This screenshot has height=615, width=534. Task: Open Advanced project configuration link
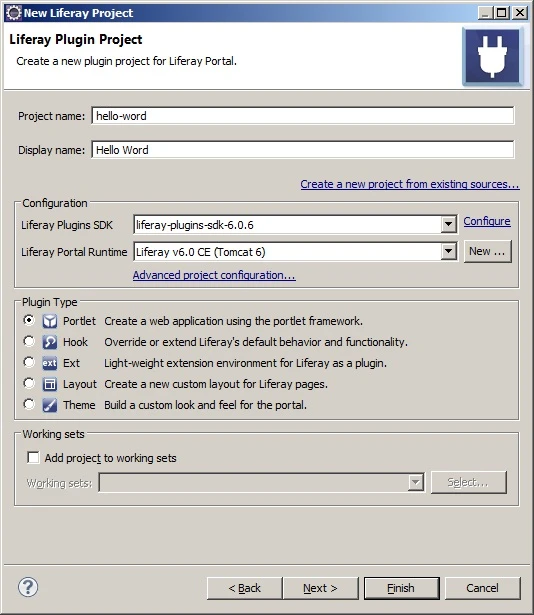click(214, 275)
